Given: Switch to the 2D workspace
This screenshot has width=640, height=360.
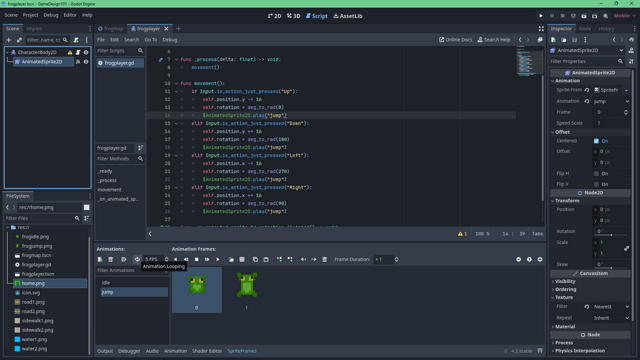Looking at the screenshot, I should 274,16.
